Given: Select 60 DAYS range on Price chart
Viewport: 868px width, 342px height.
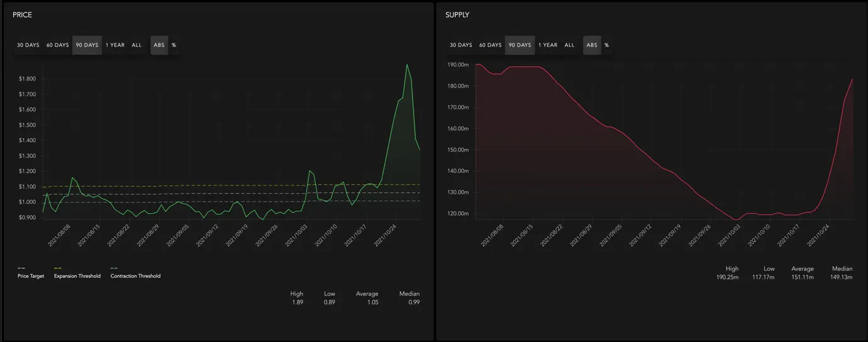Looking at the screenshot, I should click(58, 45).
